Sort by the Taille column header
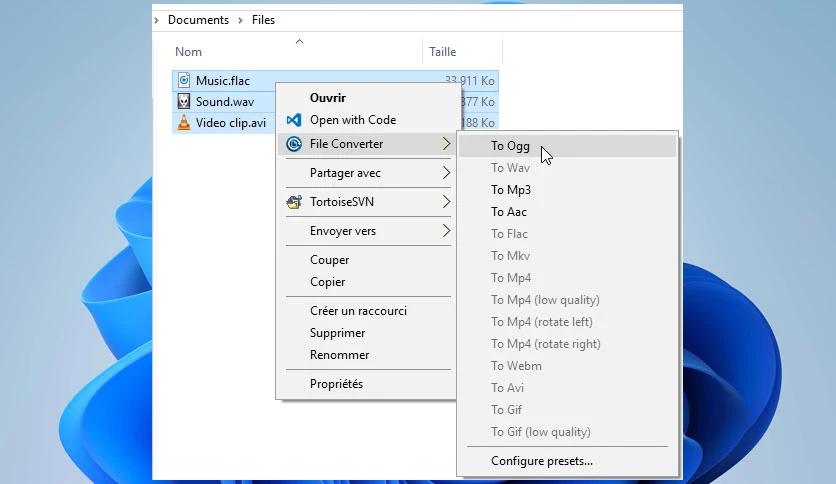836x484 pixels. tap(443, 52)
